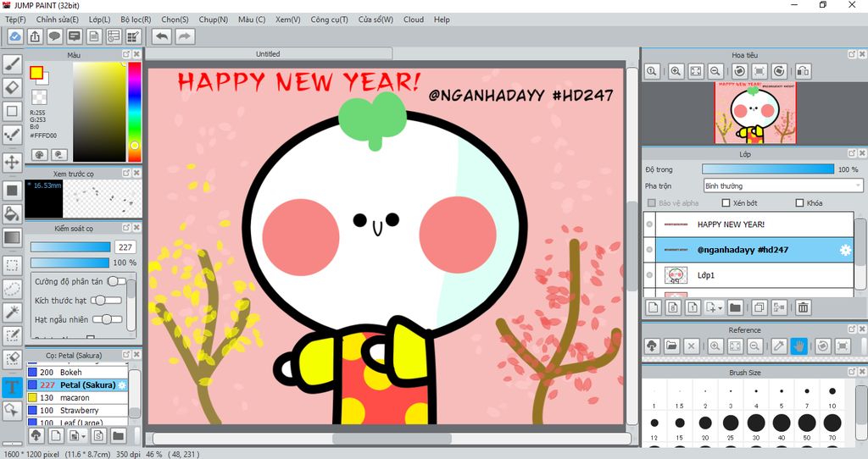The height and width of the screenshot is (459, 868).
Task: Click the transparent color swatch
Action: (39, 97)
